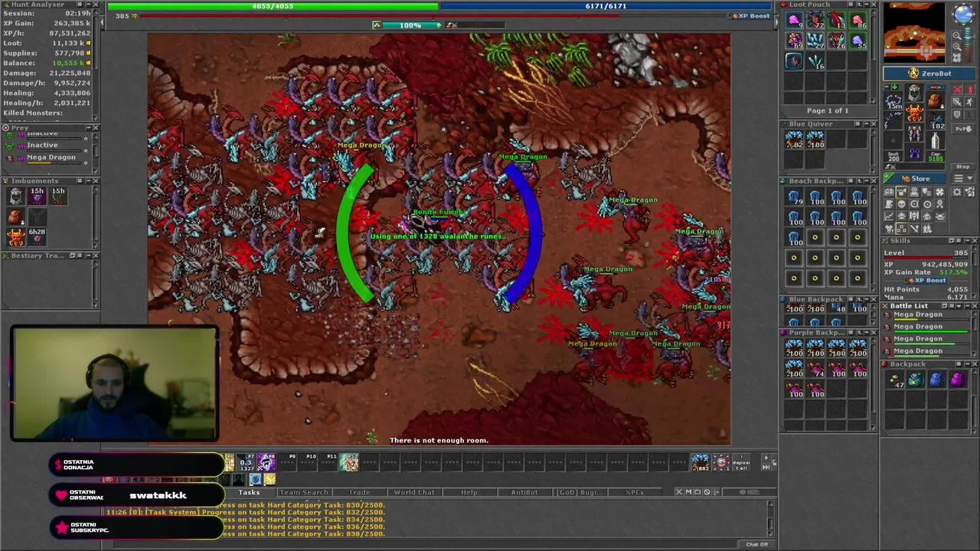Viewport: 980px width, 551px height.
Task: Click the XP Boost button in Skills
Action: click(x=926, y=280)
